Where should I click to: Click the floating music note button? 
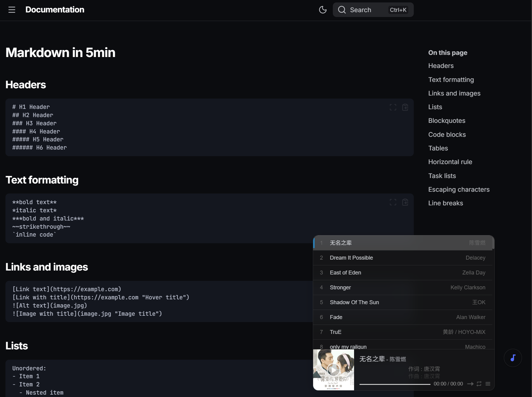click(513, 358)
